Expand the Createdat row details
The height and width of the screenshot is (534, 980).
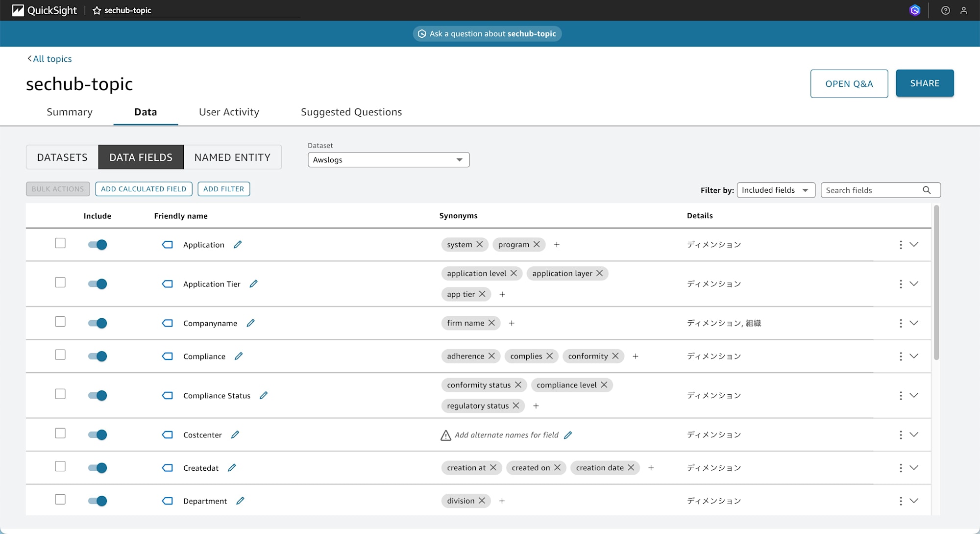(x=914, y=468)
